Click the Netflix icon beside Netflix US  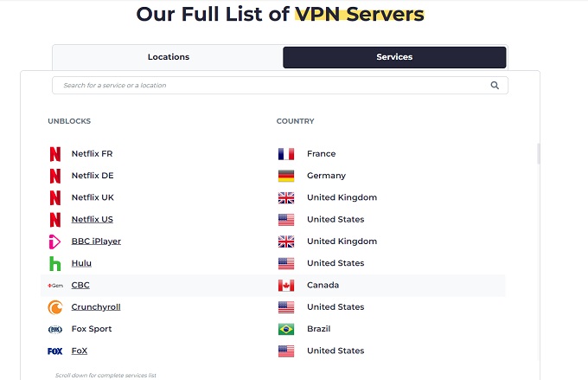[55, 220]
